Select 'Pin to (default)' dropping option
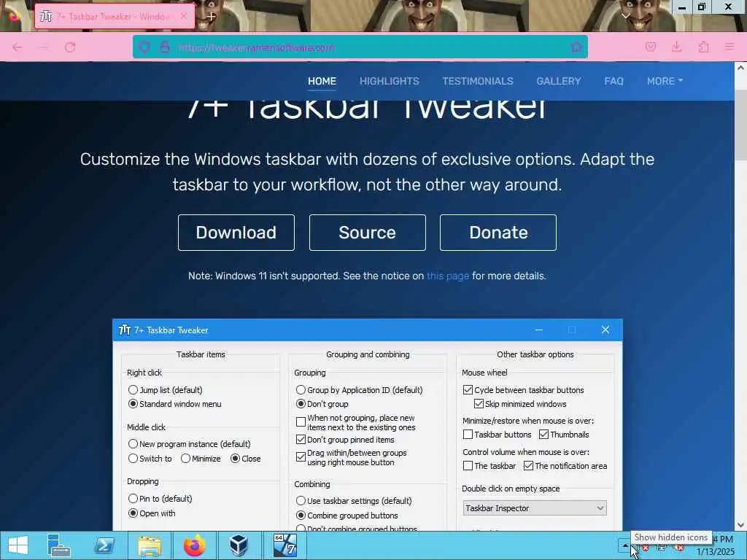Screen dimensions: 747x560 pos(133,499)
